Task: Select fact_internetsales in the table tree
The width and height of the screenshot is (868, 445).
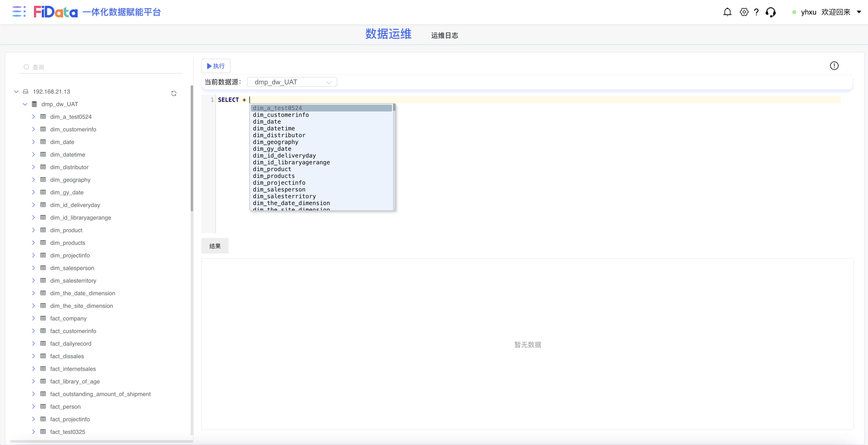Action: pos(73,369)
